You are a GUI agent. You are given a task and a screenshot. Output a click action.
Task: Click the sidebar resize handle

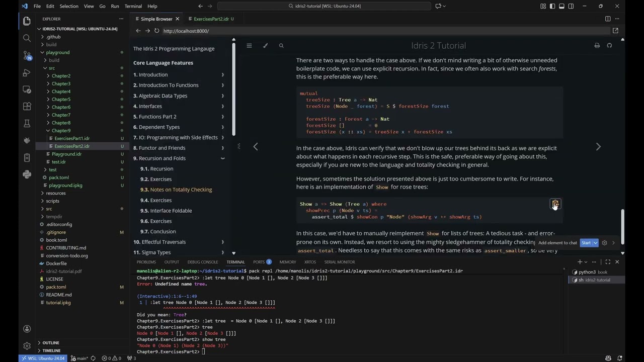[x=239, y=146]
